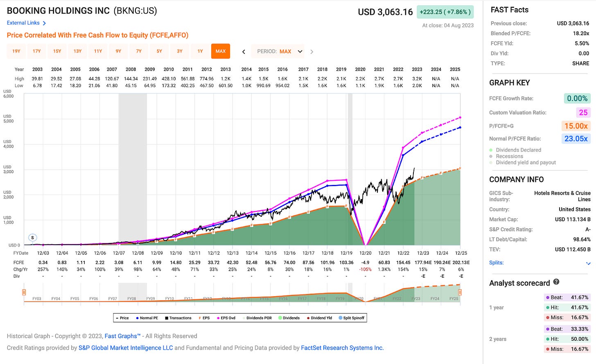Click the 202.13E FCFE estimate for 12/25
The height and width of the screenshot is (364, 596).
(x=461, y=263)
